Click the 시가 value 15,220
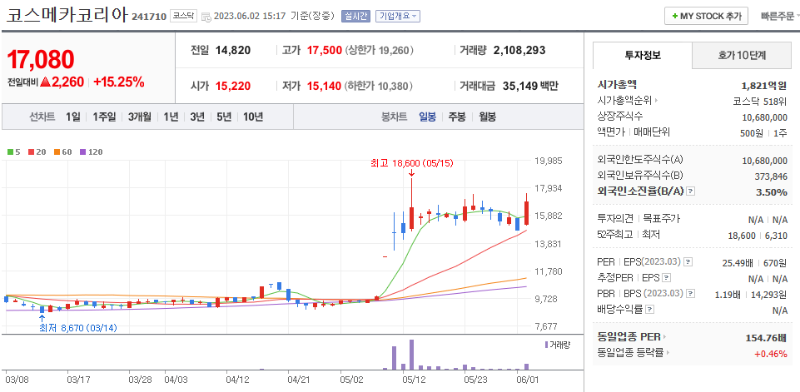 point(233,86)
